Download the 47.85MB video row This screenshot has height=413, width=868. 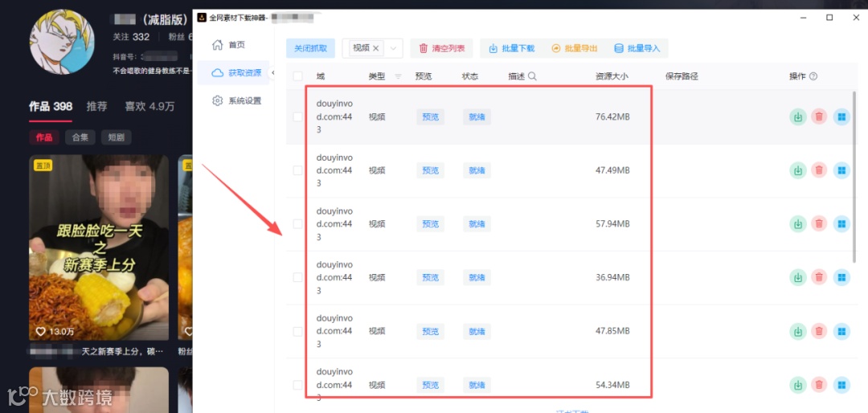(798, 331)
